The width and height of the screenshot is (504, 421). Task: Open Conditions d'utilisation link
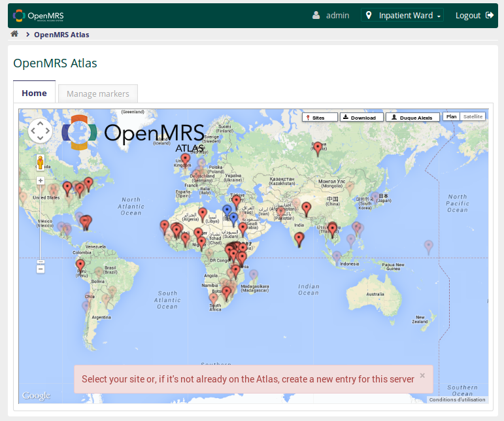(457, 399)
